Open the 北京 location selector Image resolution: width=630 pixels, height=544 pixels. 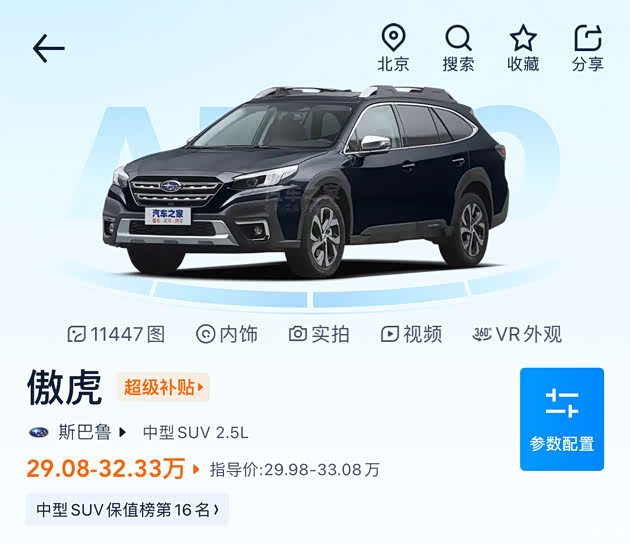tap(393, 48)
